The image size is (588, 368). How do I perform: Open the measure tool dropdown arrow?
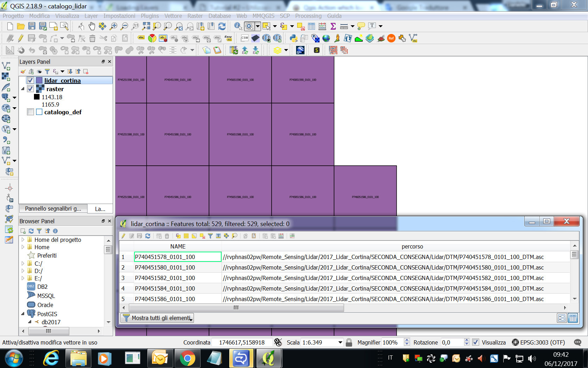352,26
